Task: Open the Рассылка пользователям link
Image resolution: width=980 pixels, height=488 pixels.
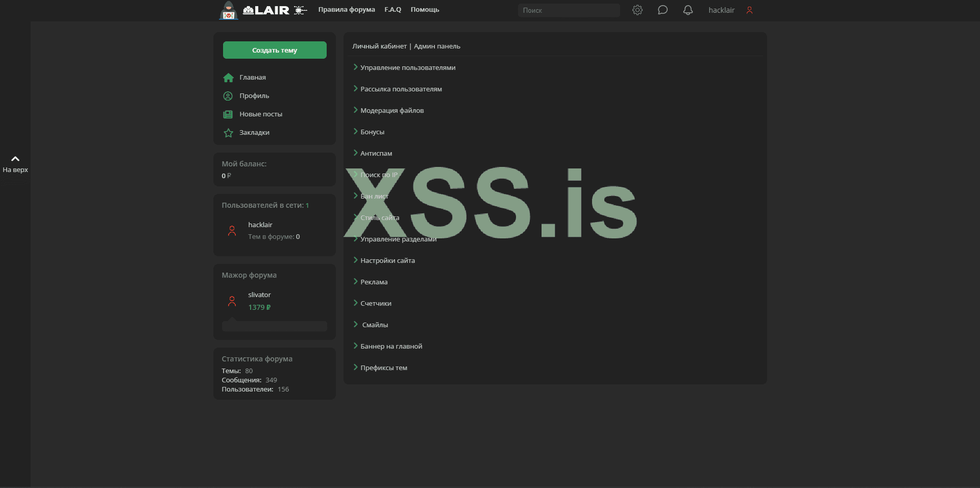Action: [401, 89]
